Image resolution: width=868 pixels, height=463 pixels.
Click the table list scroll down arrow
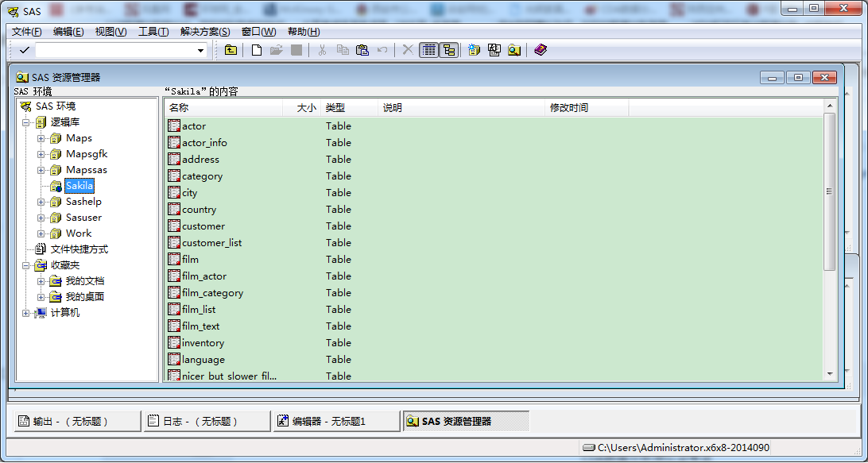click(x=829, y=374)
